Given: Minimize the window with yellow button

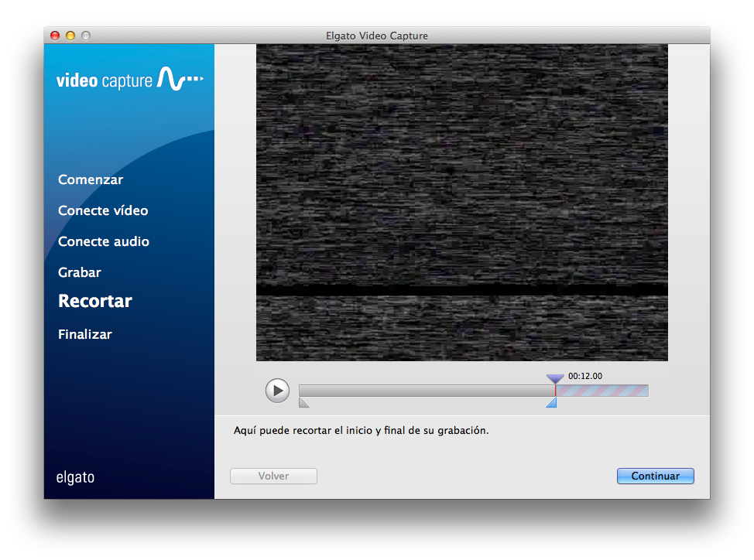Looking at the screenshot, I should click(70, 36).
